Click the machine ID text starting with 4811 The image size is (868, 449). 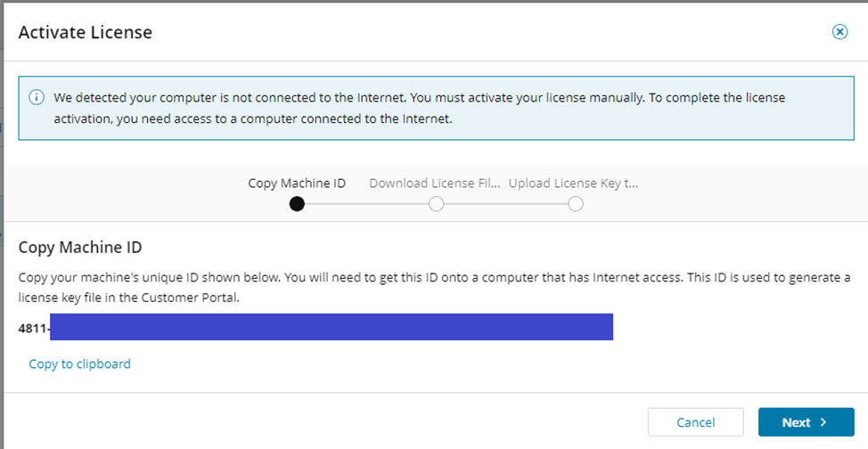pos(33,328)
